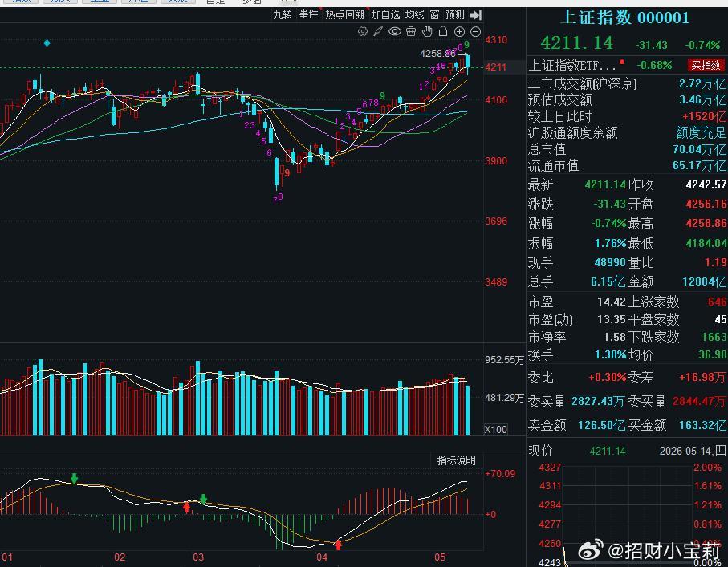Click the 流通市值 65.17万亿 value
The width and height of the screenshot is (728, 567).
tap(699, 166)
